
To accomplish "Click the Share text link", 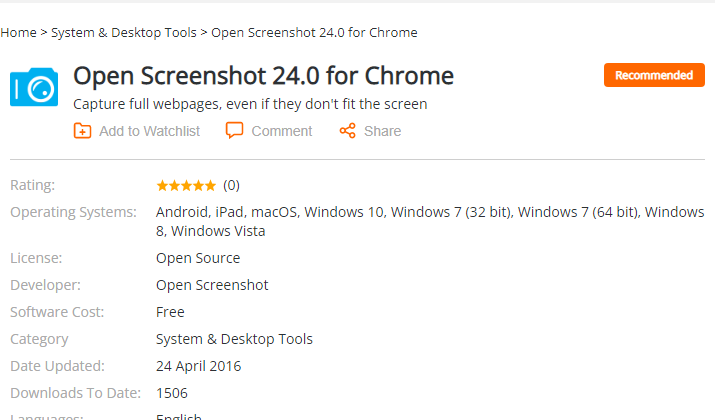I will pos(383,131).
